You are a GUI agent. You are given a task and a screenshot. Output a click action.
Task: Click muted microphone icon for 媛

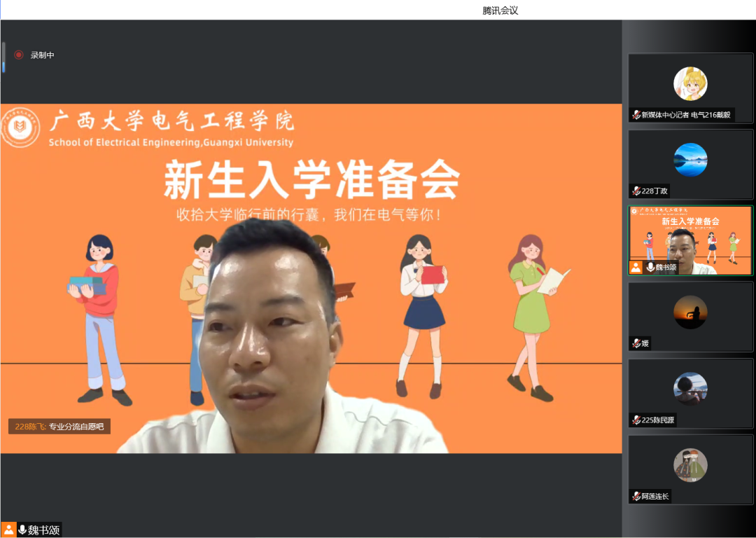(x=636, y=343)
